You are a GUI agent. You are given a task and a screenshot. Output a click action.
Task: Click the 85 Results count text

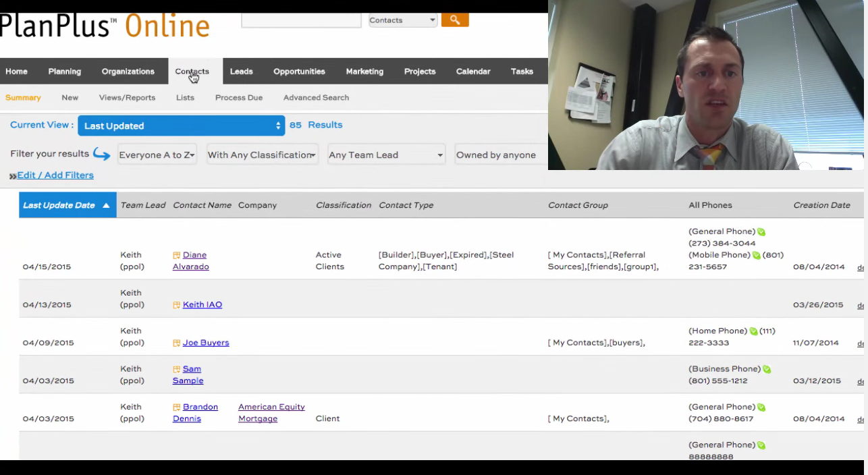click(x=316, y=125)
